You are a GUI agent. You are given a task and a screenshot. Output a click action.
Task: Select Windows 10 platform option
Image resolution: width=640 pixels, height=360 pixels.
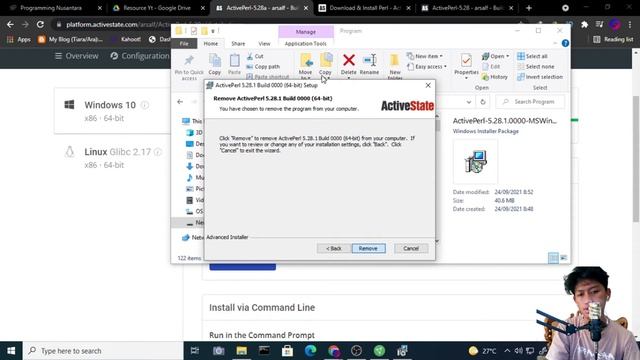click(112, 111)
